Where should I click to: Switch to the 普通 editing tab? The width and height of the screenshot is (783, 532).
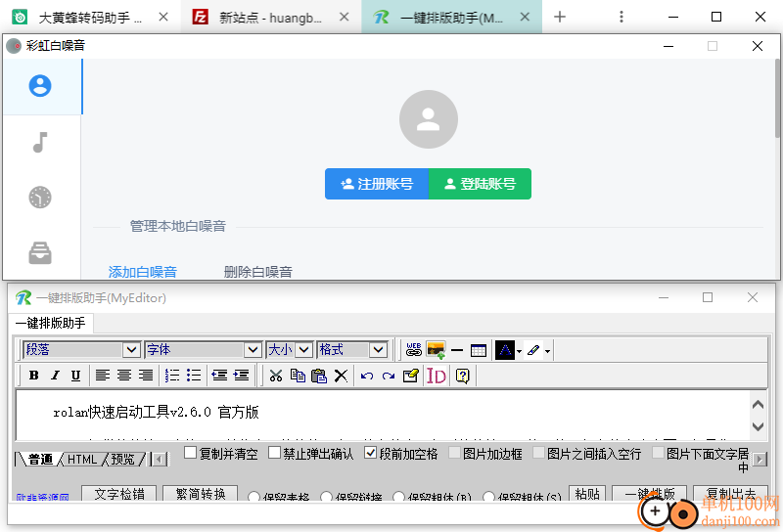[x=40, y=459]
